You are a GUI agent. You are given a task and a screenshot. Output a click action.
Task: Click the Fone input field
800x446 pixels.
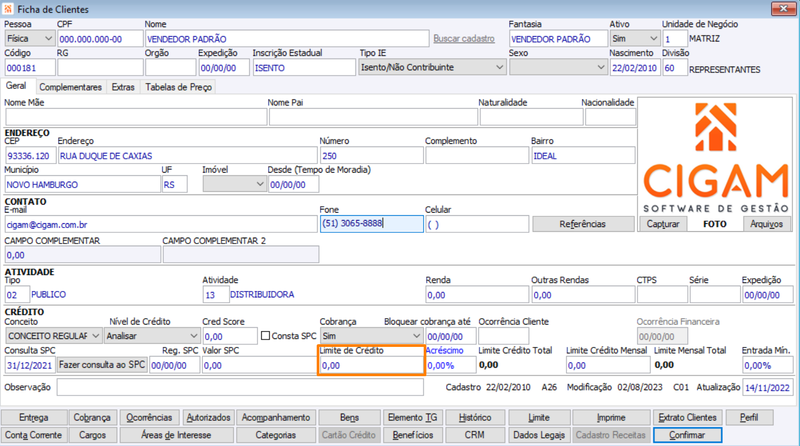(x=371, y=224)
